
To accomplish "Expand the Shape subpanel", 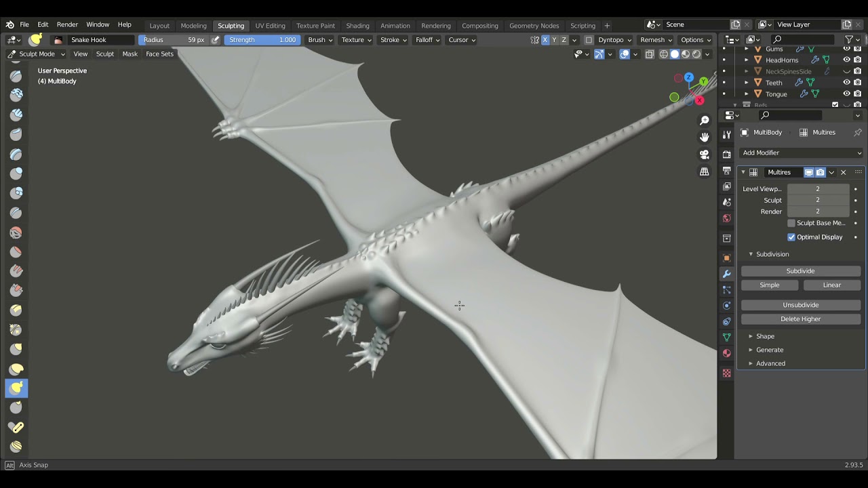I will coord(764,336).
